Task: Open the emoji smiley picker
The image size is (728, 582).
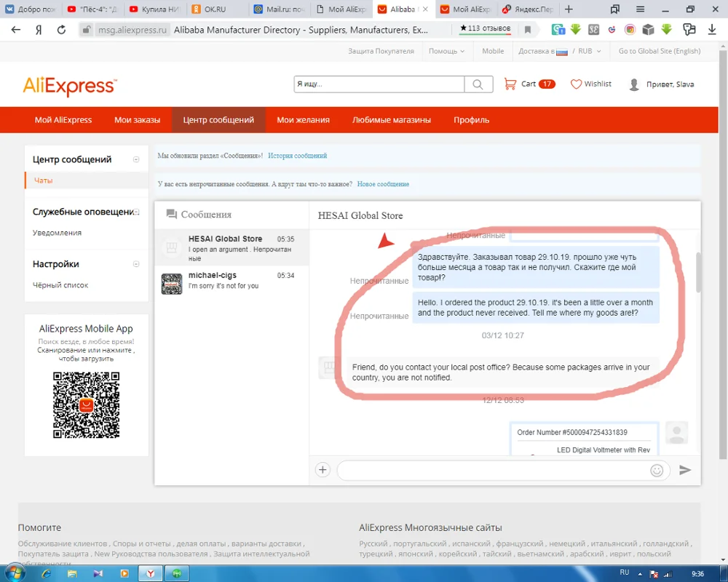Action: [657, 470]
